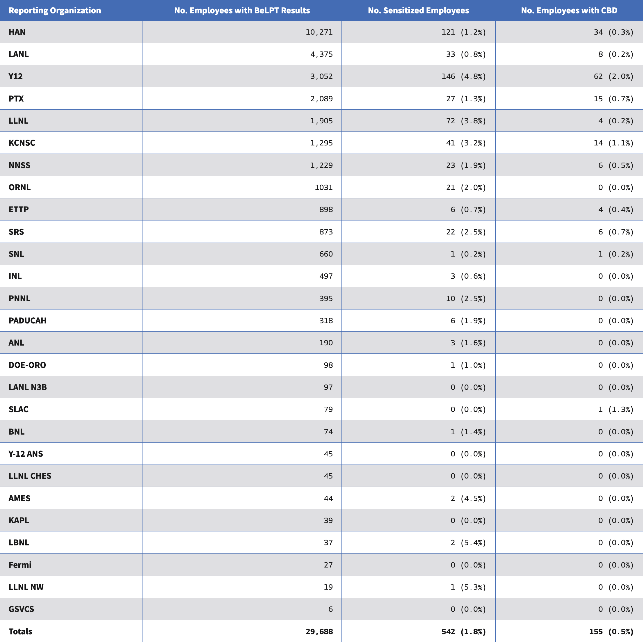The width and height of the screenshot is (644, 644).
Task: Click the No. Employees with BeLPT Results header
Action: 242,10
